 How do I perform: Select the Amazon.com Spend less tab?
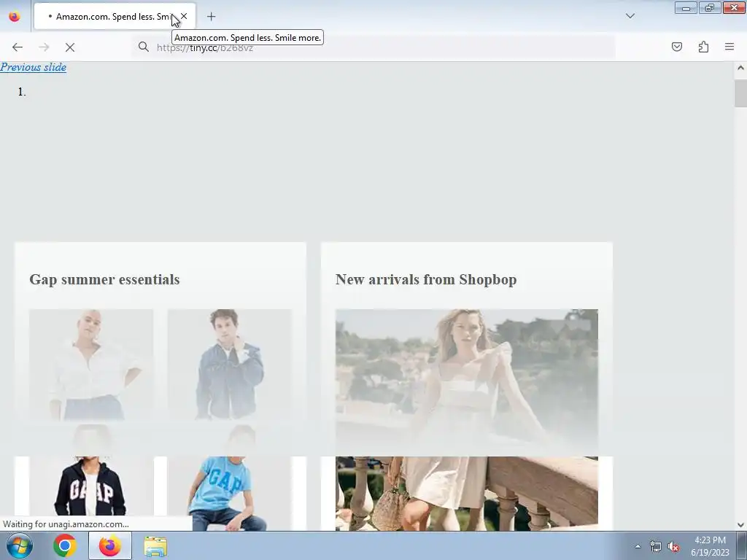(115, 17)
